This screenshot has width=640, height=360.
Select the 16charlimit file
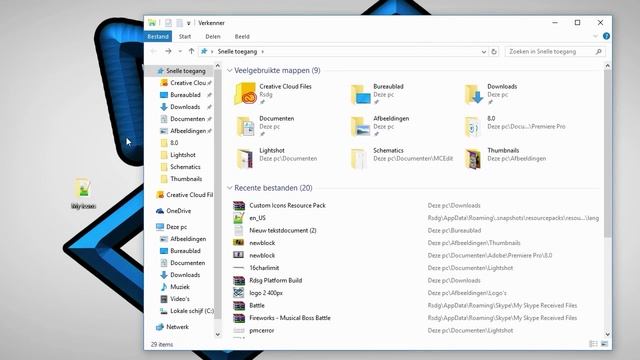click(x=264, y=268)
